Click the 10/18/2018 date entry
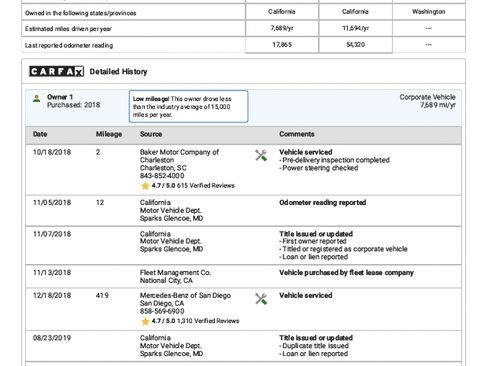 point(52,152)
